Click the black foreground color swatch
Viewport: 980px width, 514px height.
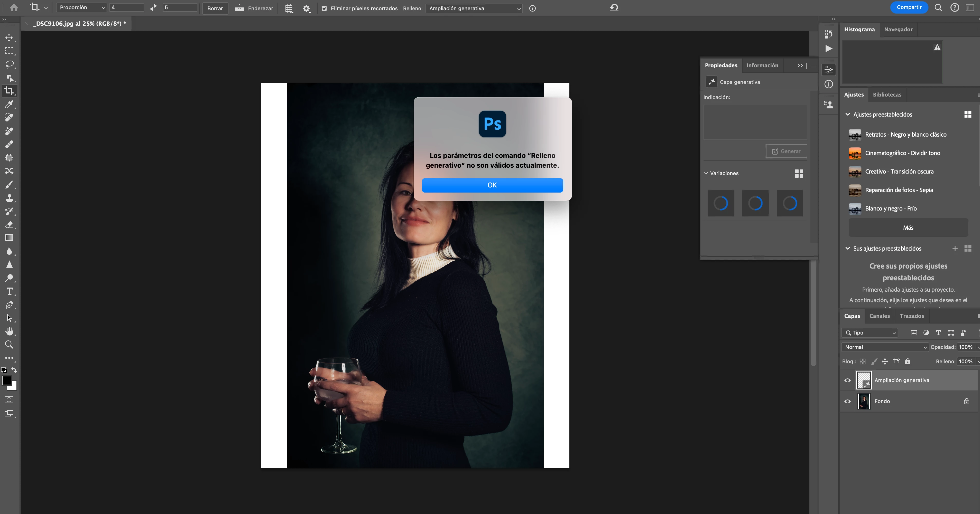coord(6,380)
